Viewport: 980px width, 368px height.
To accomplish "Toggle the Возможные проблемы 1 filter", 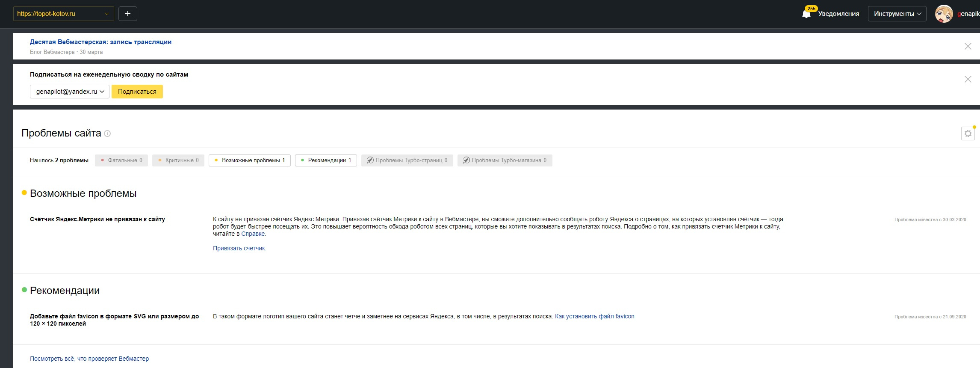I will pos(250,160).
